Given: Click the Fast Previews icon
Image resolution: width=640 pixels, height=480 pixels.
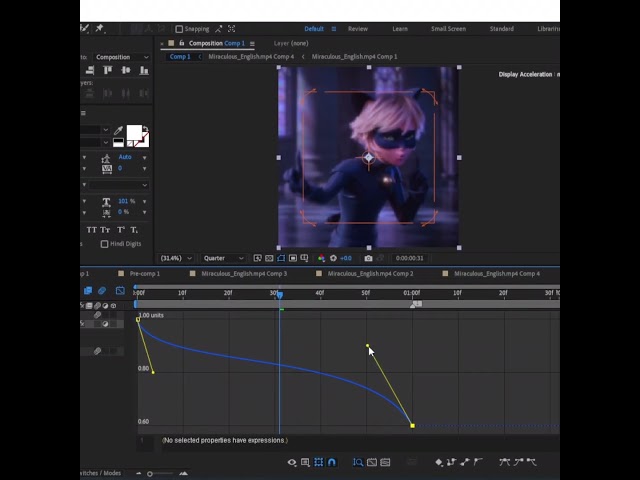Looking at the screenshot, I should pos(258,258).
